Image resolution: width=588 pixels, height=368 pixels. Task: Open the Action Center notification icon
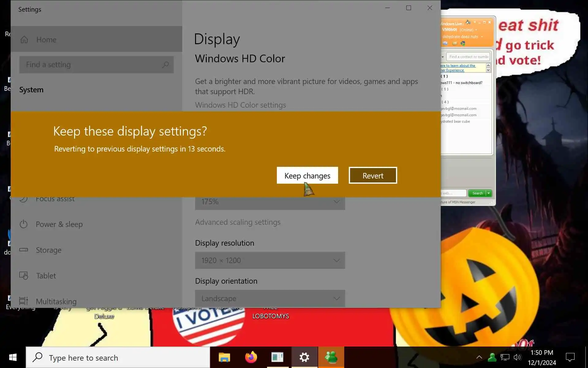pyautogui.click(x=570, y=357)
